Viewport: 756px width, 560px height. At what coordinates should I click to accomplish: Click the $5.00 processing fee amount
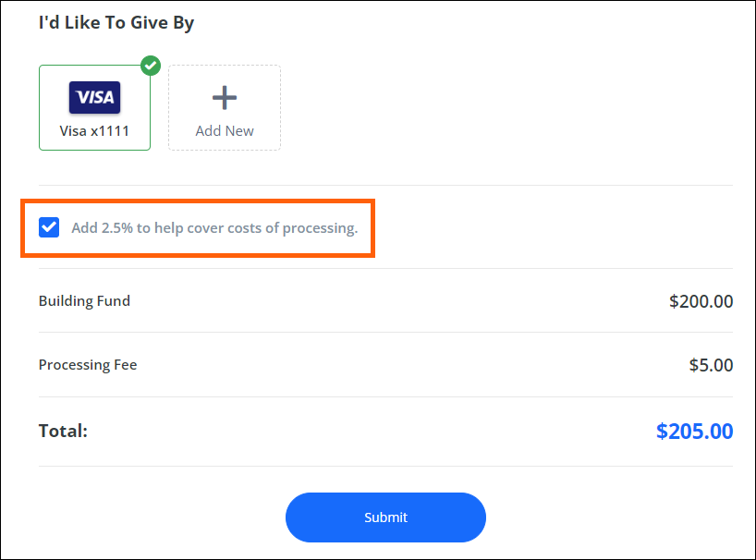[x=711, y=365]
